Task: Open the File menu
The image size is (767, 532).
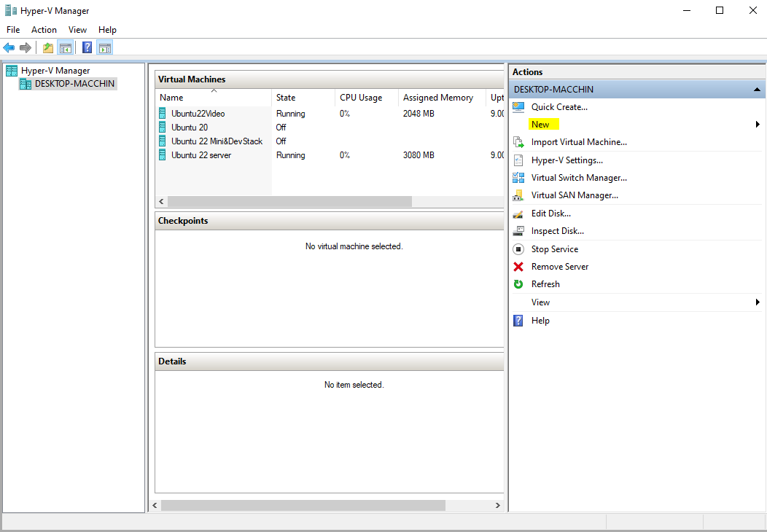Action: pyautogui.click(x=13, y=30)
